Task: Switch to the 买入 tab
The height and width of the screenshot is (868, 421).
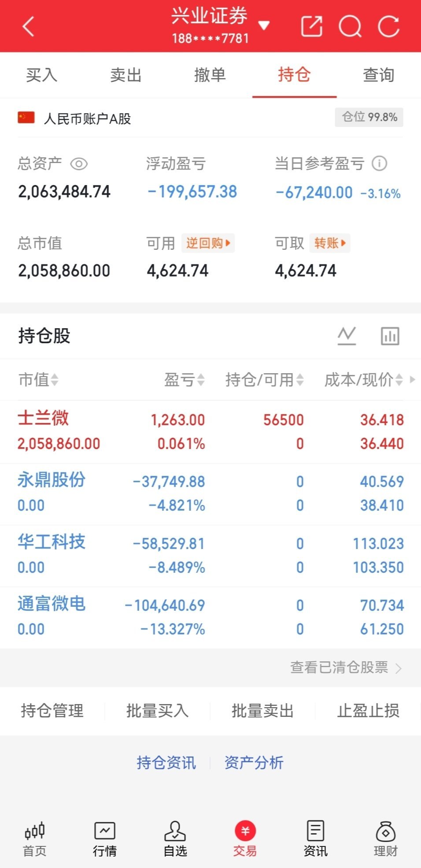Action: (x=42, y=75)
